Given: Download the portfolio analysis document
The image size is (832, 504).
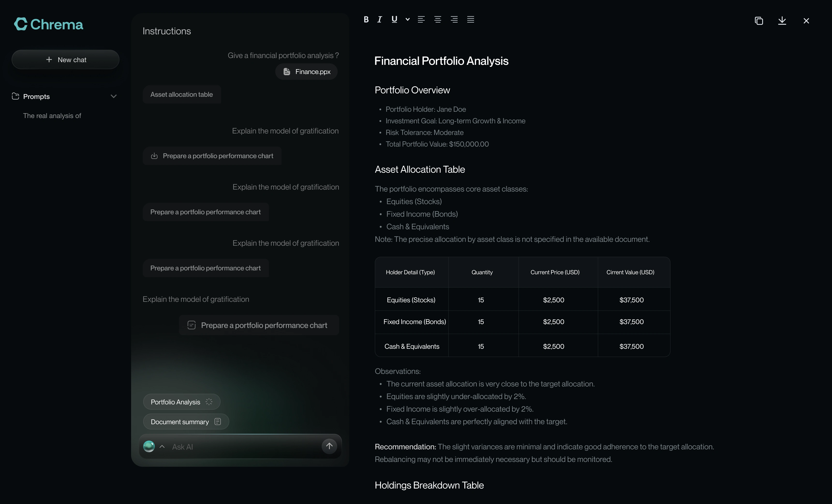Looking at the screenshot, I should [782, 21].
